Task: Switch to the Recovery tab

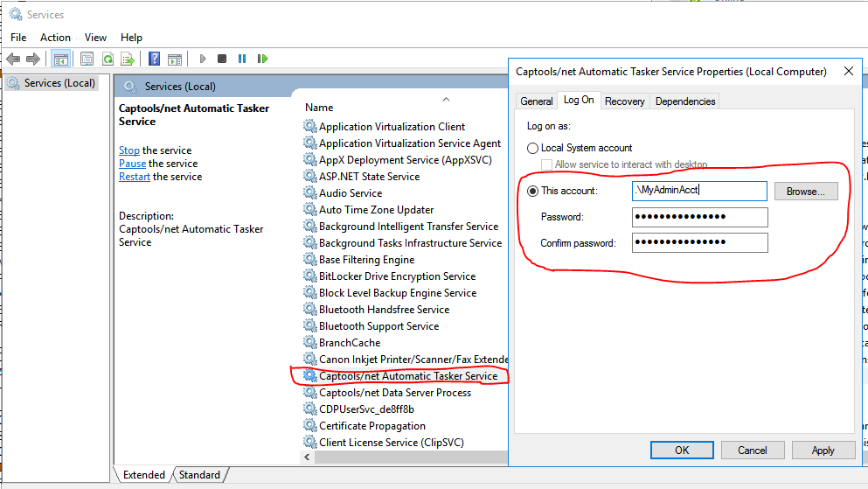Action: (624, 101)
